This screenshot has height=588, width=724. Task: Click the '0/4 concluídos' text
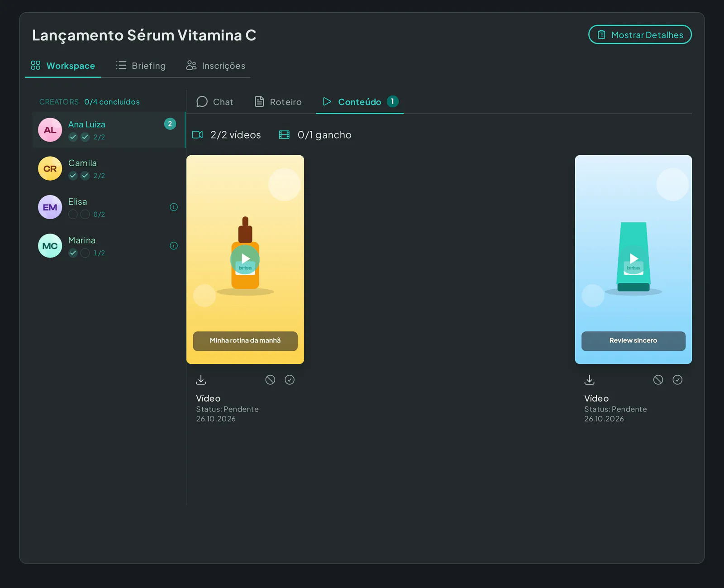tap(112, 102)
